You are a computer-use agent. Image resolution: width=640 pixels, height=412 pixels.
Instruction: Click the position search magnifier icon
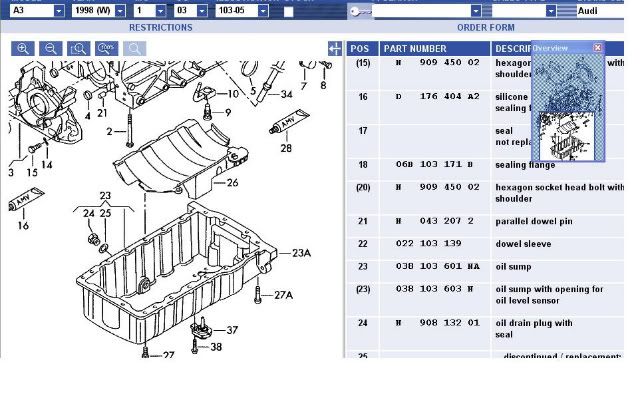107,49
